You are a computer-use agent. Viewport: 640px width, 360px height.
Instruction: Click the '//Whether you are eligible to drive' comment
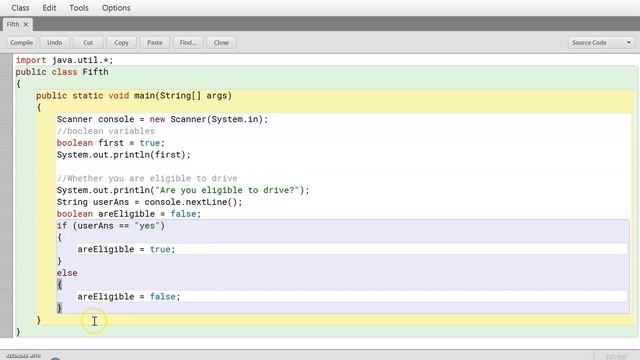(x=147, y=178)
